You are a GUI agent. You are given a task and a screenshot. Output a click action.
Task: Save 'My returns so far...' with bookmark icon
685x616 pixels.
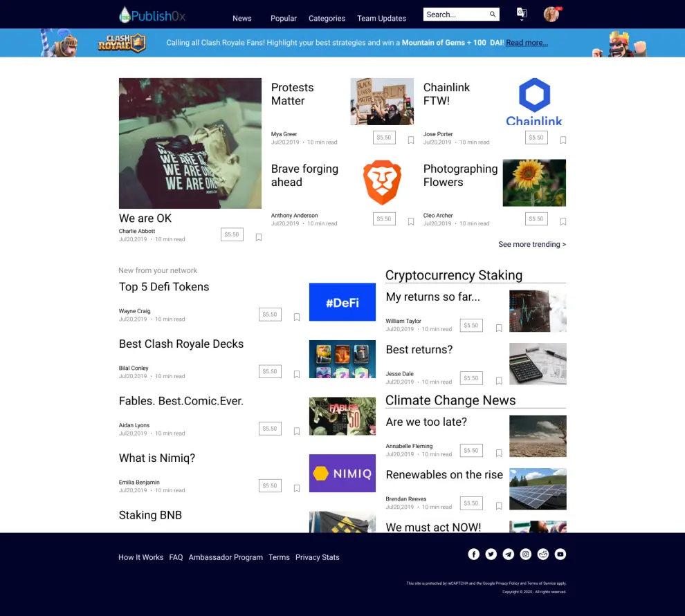tap(499, 328)
